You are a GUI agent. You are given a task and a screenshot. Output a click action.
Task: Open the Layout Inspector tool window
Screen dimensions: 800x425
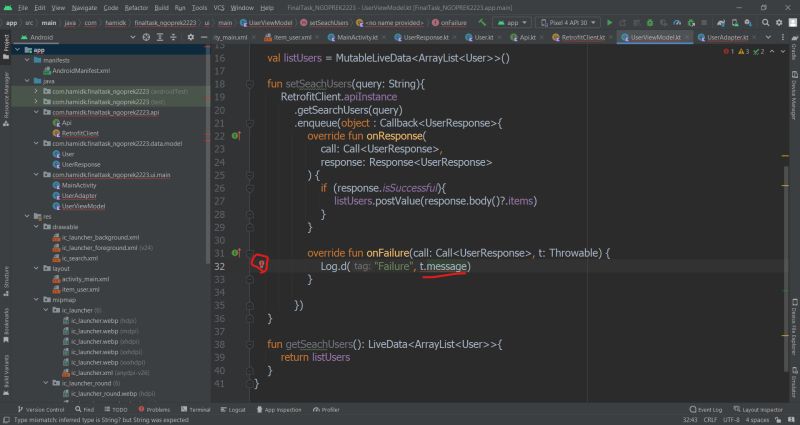pyautogui.click(x=758, y=410)
